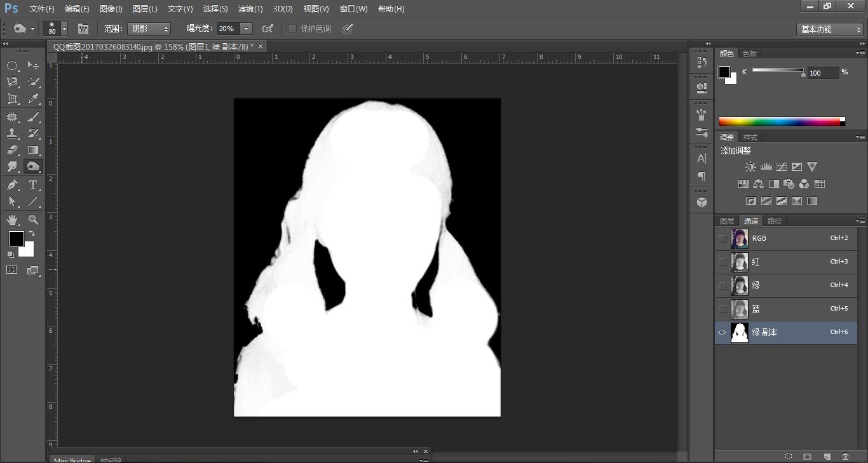Open the 滤镜(T) menu
Viewport: 868px width, 463px height.
(x=250, y=9)
